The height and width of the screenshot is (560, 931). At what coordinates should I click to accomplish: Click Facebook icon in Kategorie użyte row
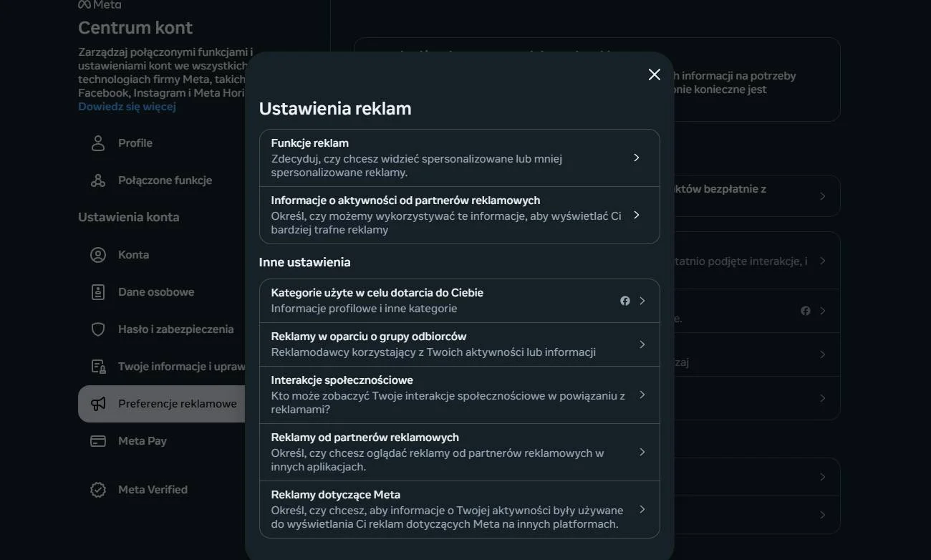point(625,301)
